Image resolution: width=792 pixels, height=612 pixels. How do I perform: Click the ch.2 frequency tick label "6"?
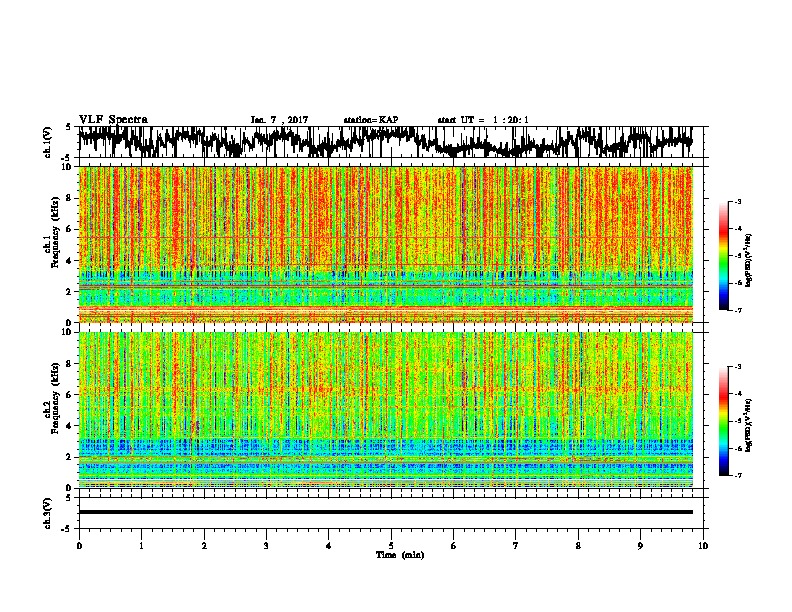point(70,395)
